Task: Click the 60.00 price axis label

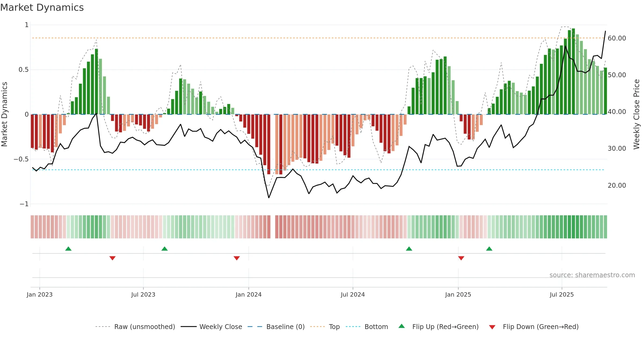Action: (617, 38)
